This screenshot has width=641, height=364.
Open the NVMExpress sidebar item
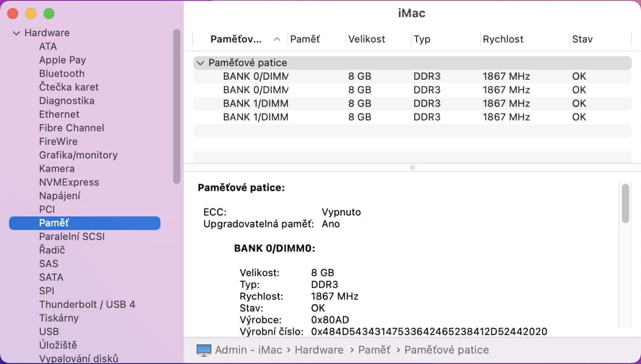tap(69, 182)
